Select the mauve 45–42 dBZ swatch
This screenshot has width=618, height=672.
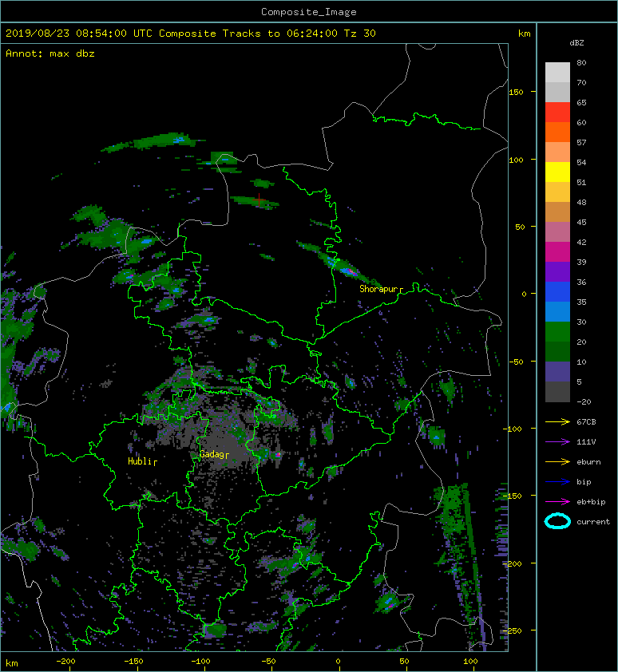[557, 232]
